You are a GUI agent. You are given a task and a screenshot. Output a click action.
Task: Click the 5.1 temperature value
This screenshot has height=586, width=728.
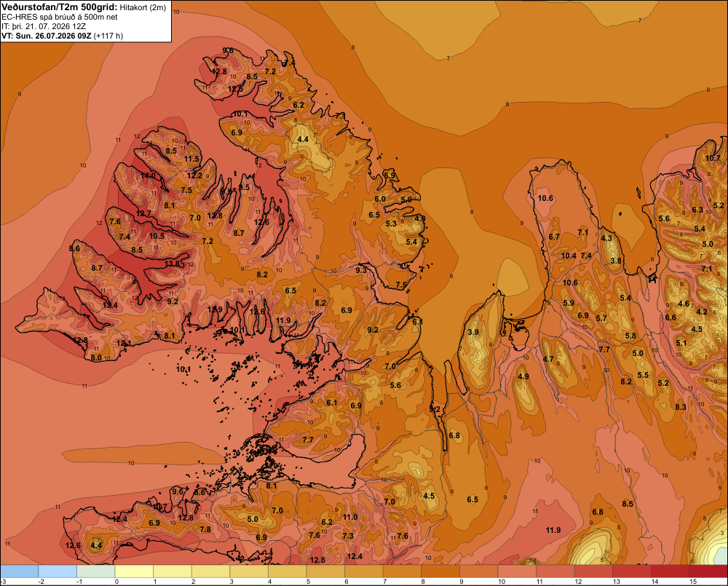[x=681, y=343]
